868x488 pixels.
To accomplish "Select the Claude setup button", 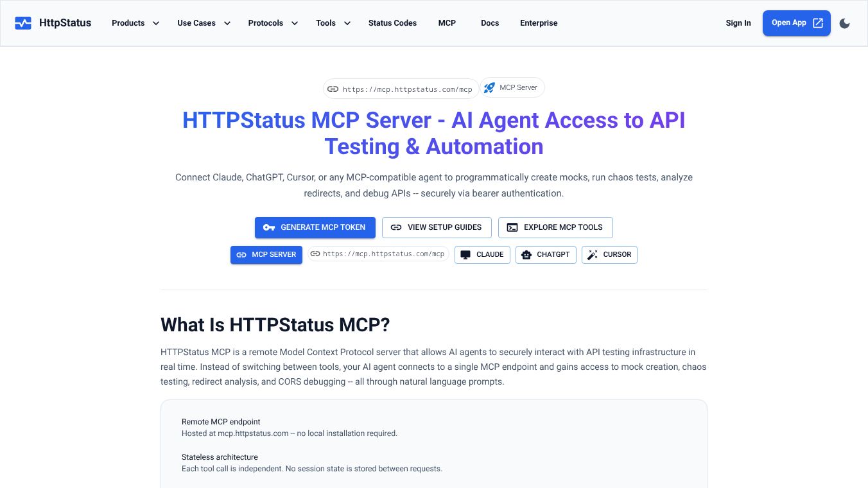I will 482,255.
